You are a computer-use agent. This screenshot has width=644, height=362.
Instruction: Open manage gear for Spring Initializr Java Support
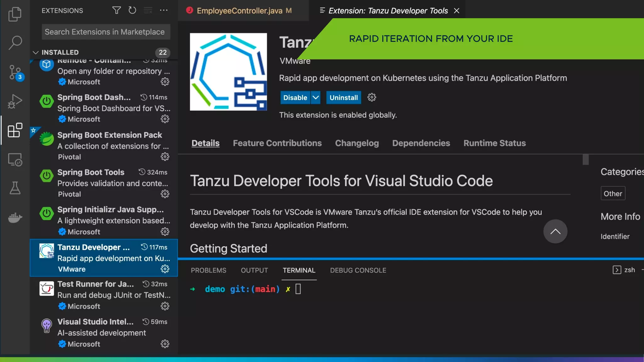[165, 232]
